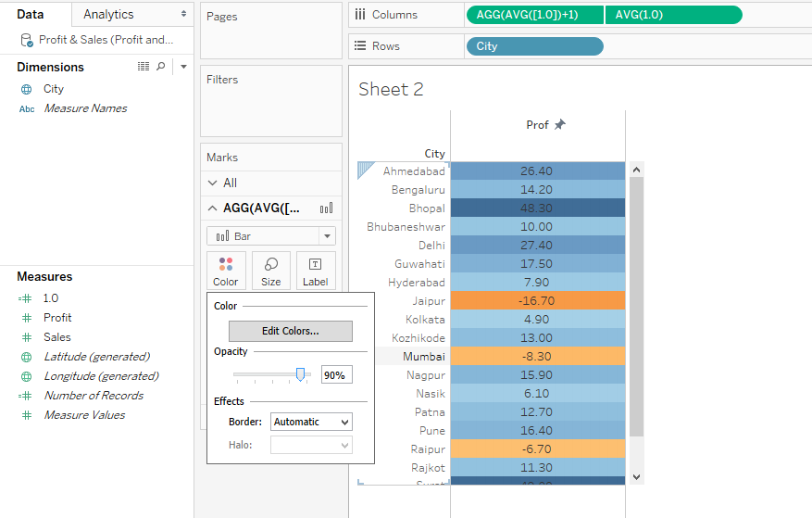Click the search fields magnifier icon
The height and width of the screenshot is (518, 812).
click(x=161, y=67)
